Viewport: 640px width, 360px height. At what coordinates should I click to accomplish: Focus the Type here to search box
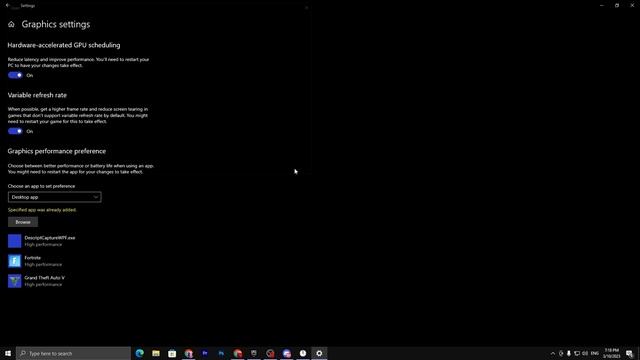(x=73, y=353)
